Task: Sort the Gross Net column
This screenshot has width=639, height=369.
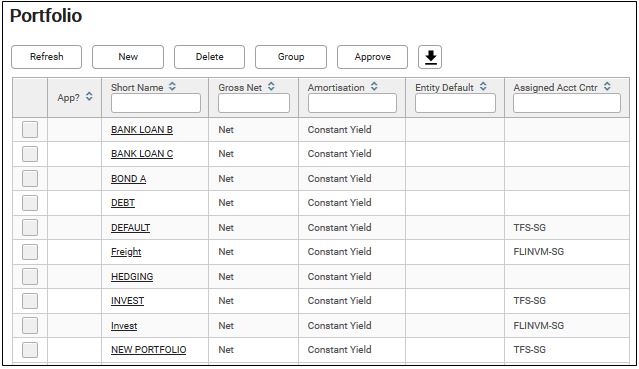Action: pos(271,86)
